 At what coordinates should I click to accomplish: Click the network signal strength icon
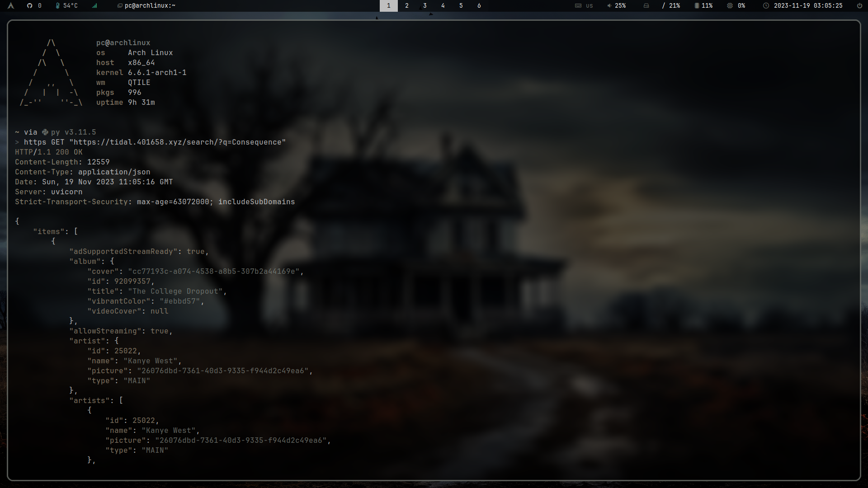(x=94, y=6)
